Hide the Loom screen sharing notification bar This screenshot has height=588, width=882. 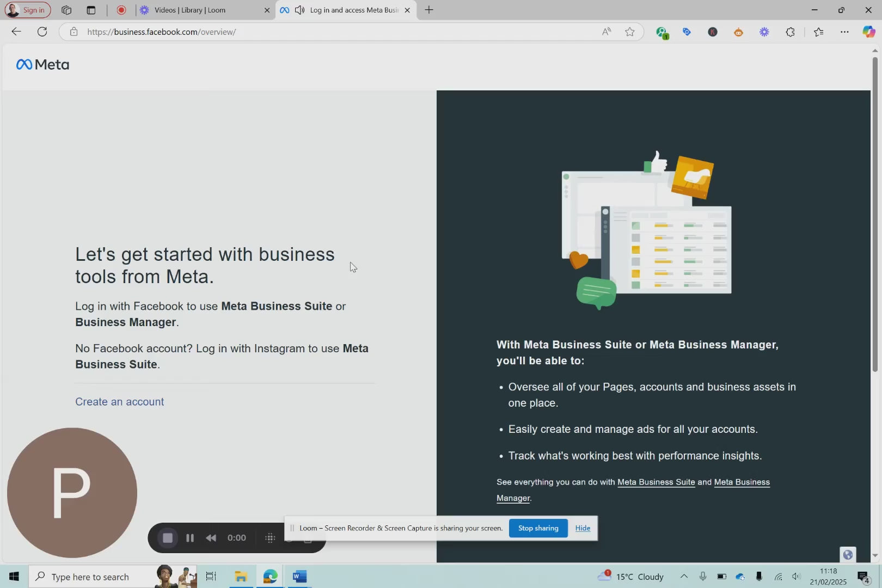point(583,528)
